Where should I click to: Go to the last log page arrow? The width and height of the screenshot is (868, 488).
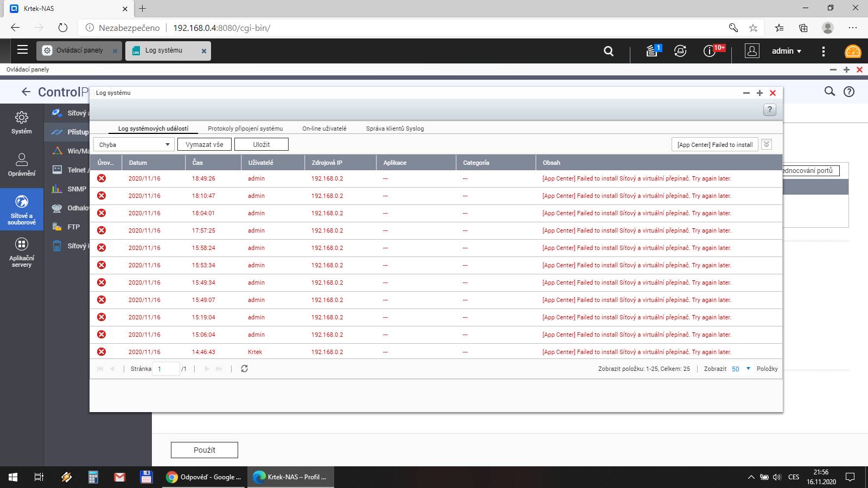(219, 369)
